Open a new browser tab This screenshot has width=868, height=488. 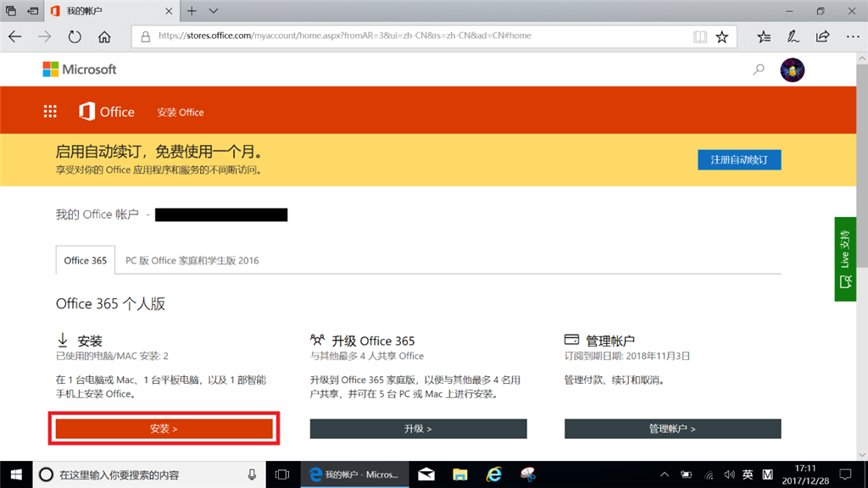tap(192, 11)
